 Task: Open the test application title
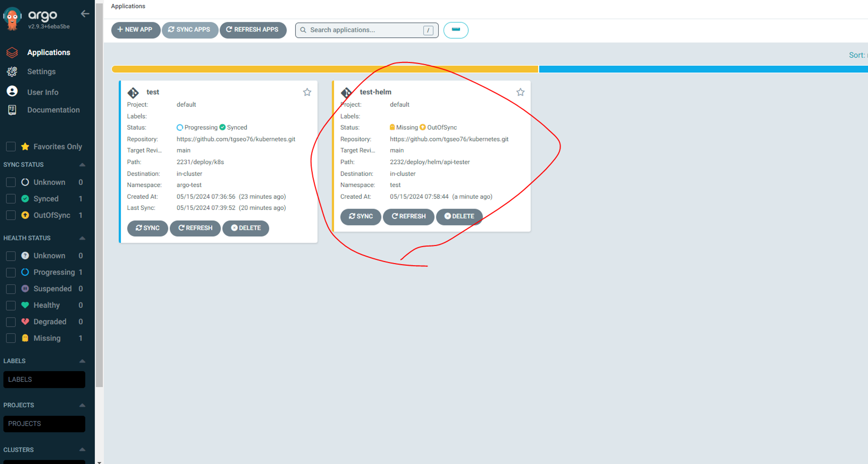(x=153, y=92)
